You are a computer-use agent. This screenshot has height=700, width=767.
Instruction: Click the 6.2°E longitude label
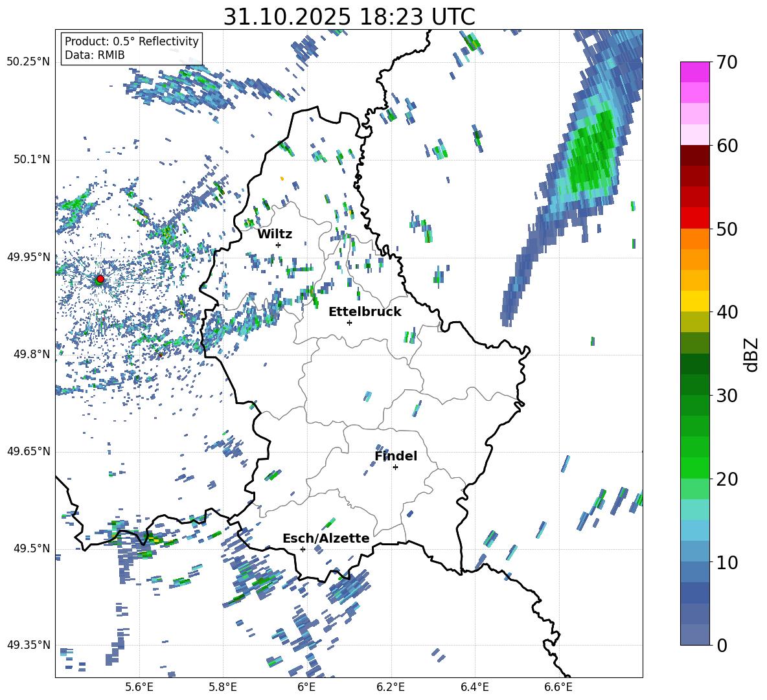pos(391,687)
